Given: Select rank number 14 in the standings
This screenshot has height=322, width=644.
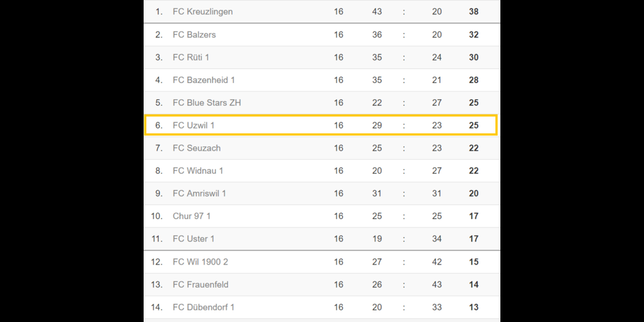Looking at the screenshot, I should coord(156,307).
